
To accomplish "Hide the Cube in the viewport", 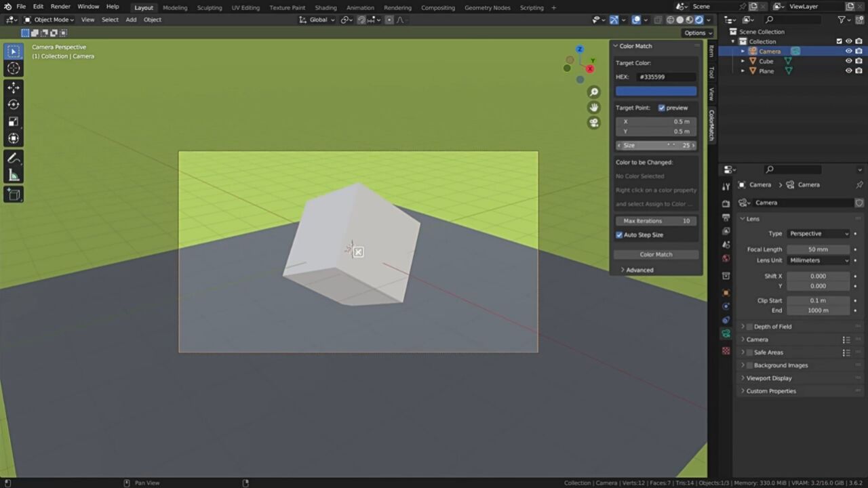I will click(x=848, y=61).
